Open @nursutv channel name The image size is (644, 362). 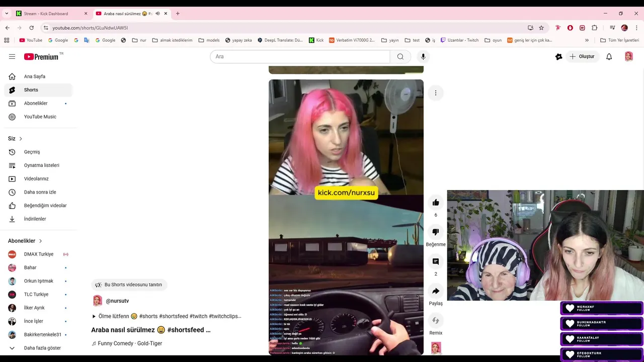(x=117, y=301)
